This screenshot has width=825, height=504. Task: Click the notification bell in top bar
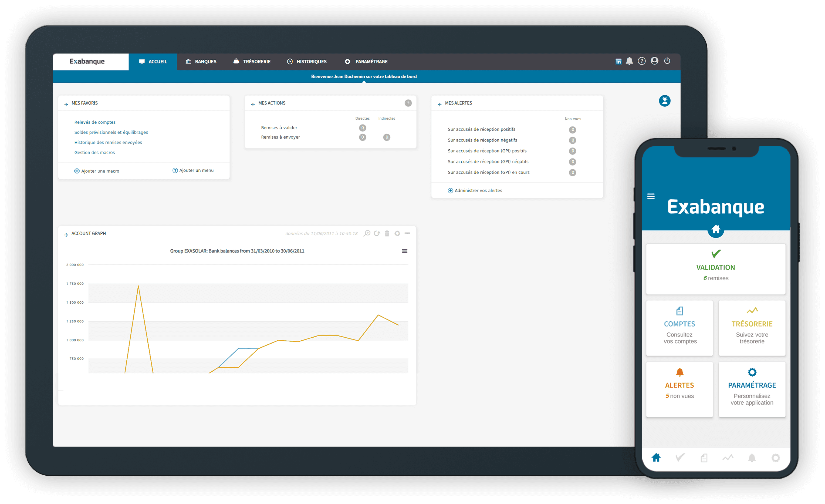point(629,61)
